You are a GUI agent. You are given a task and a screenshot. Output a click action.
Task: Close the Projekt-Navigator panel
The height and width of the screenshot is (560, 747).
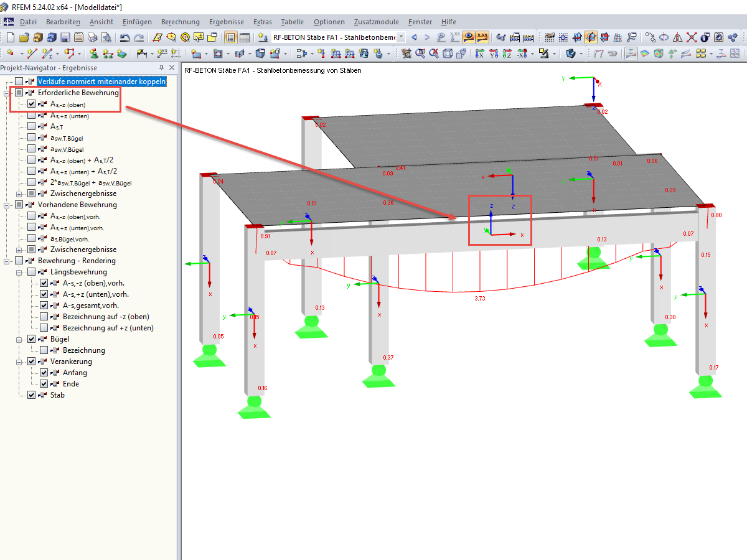pyautogui.click(x=171, y=68)
